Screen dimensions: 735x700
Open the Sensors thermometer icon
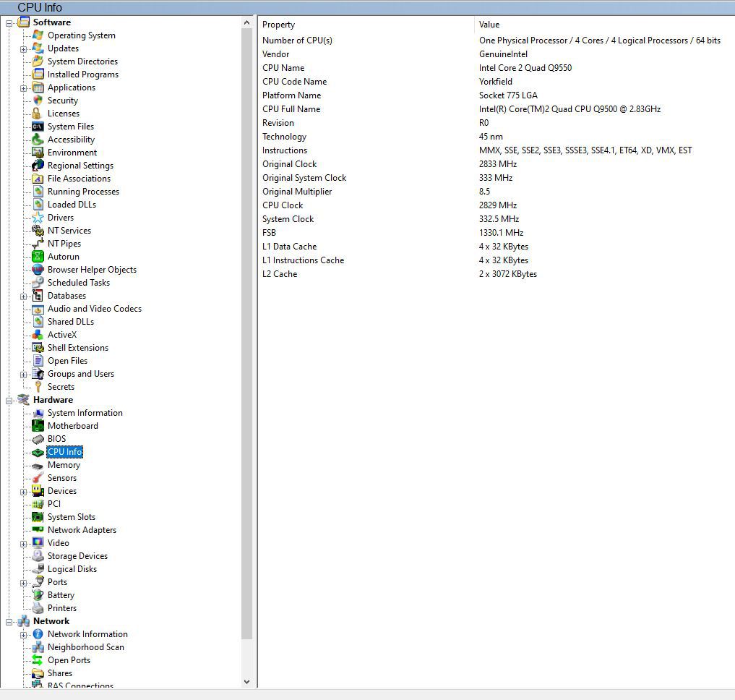[38, 478]
